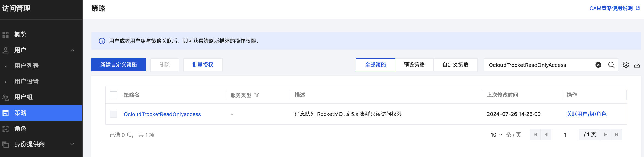Open 用户设置 in the sidebar
Image resolution: width=644 pixels, height=157 pixels.
(41, 81)
